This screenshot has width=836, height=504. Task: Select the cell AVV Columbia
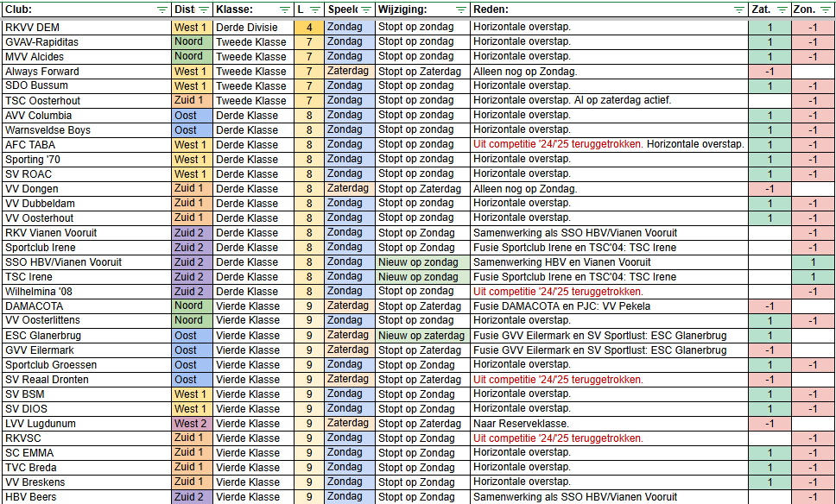coord(87,115)
